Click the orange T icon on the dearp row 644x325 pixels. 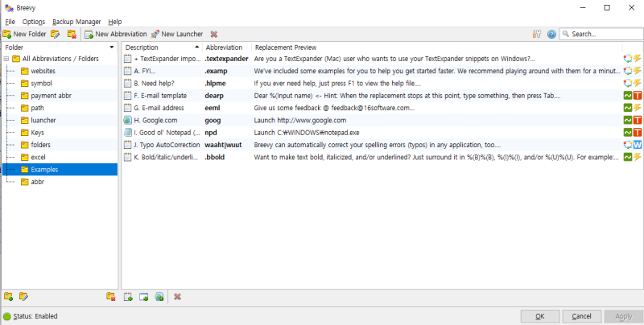coord(638,96)
